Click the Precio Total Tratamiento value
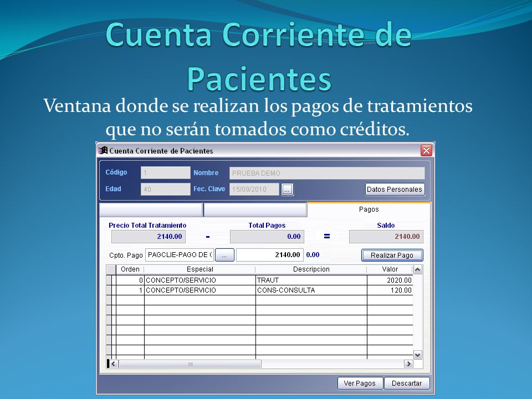 pyautogui.click(x=149, y=237)
